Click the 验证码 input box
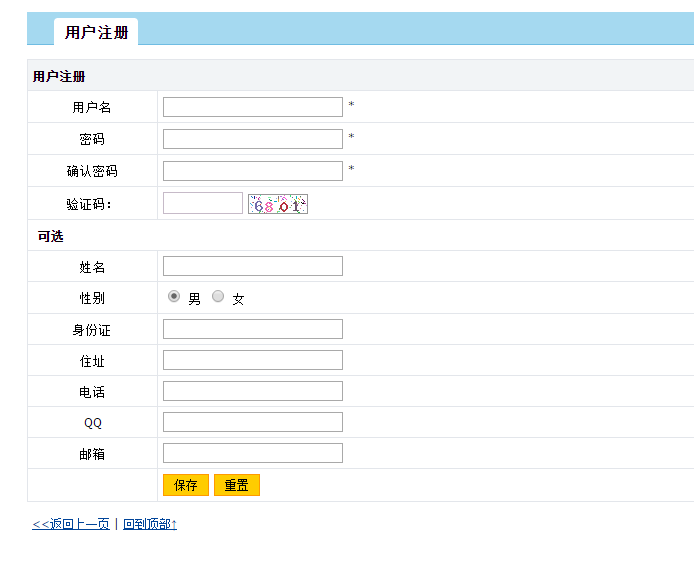Image resolution: width=694 pixels, height=567 pixels. pyautogui.click(x=202, y=203)
